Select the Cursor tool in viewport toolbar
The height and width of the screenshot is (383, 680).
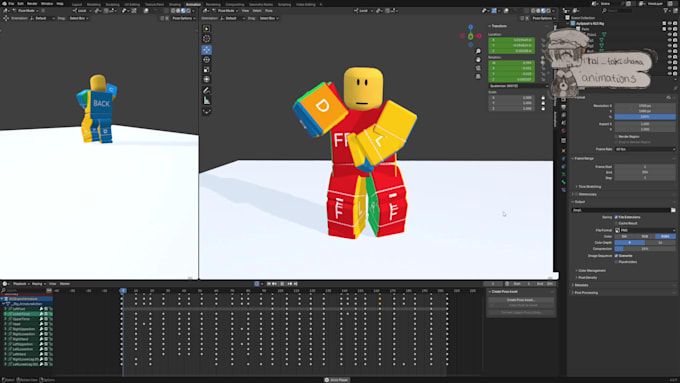tap(206, 39)
